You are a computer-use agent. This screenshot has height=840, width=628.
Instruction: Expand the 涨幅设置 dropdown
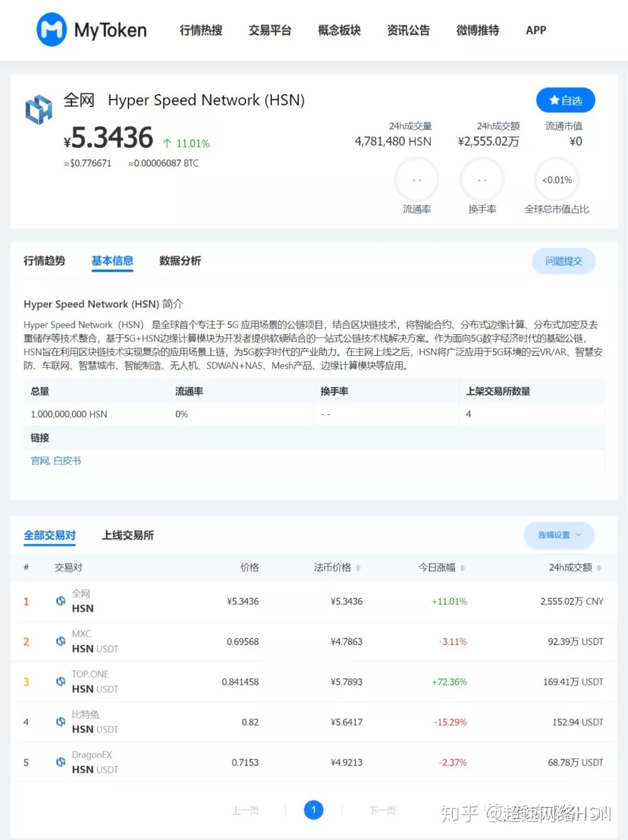pyautogui.click(x=559, y=535)
